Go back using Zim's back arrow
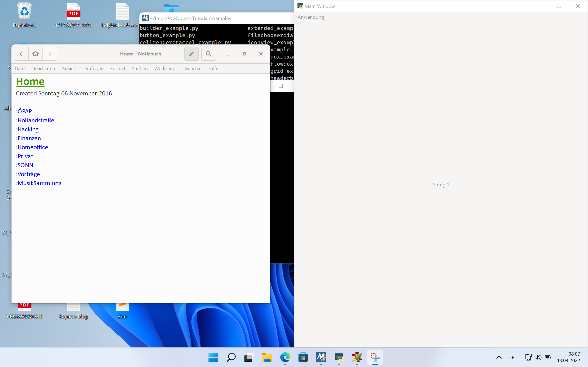This screenshot has height=367, width=588. [21, 54]
